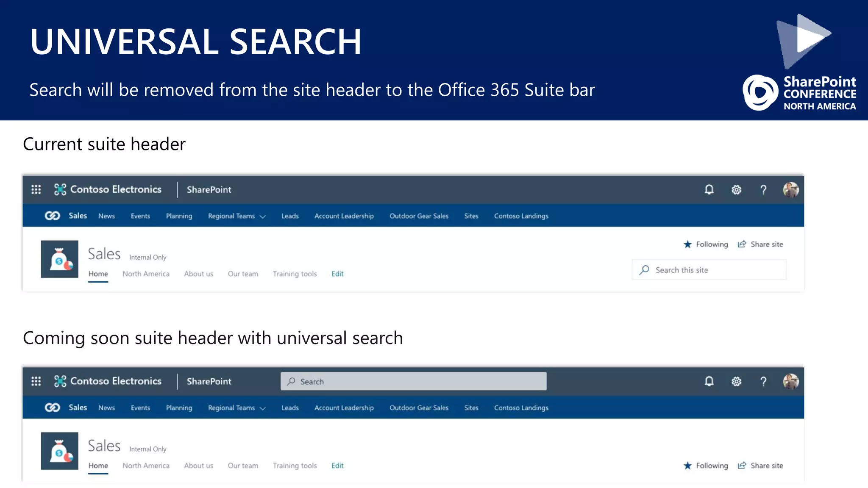This screenshot has height=488, width=868.
Task: Open settings gear in current suite header
Action: [x=737, y=190]
